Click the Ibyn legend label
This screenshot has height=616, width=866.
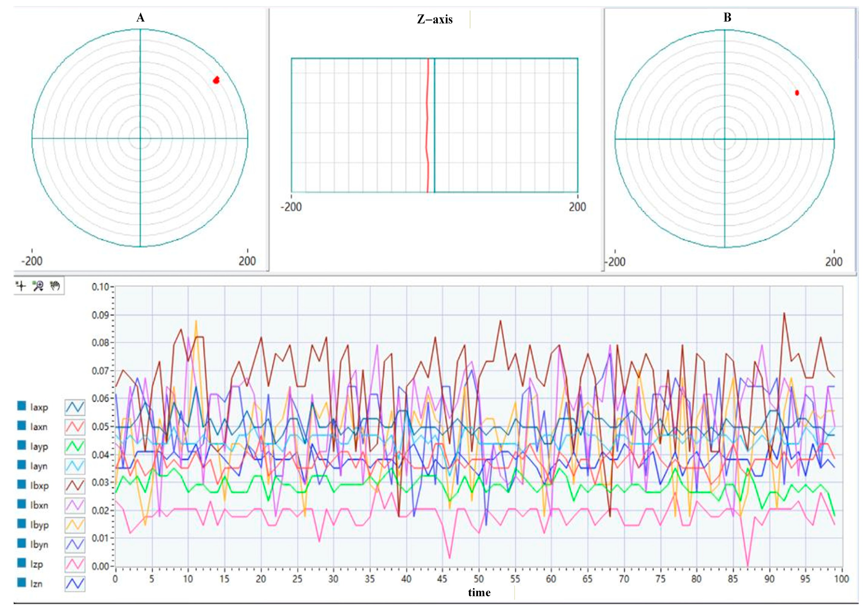point(39,545)
